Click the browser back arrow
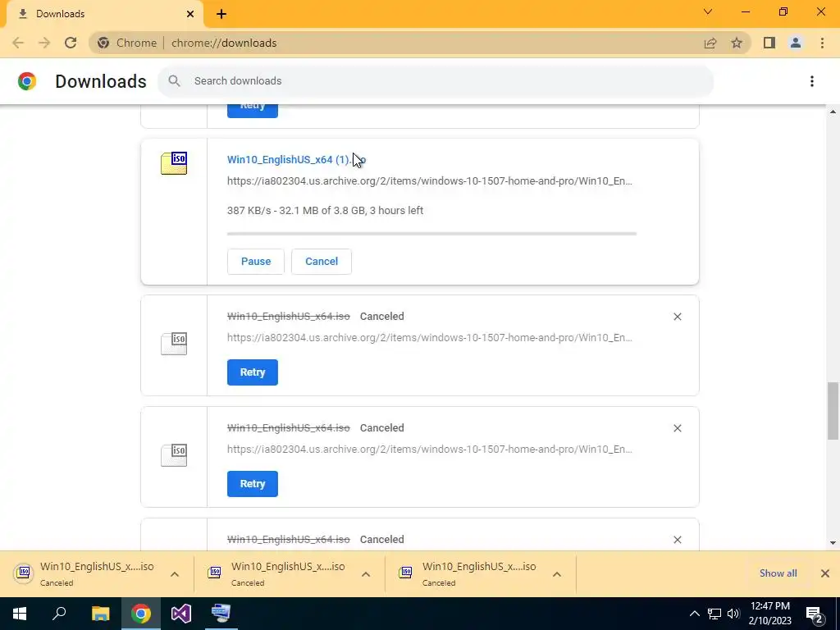840x630 pixels. click(18, 43)
